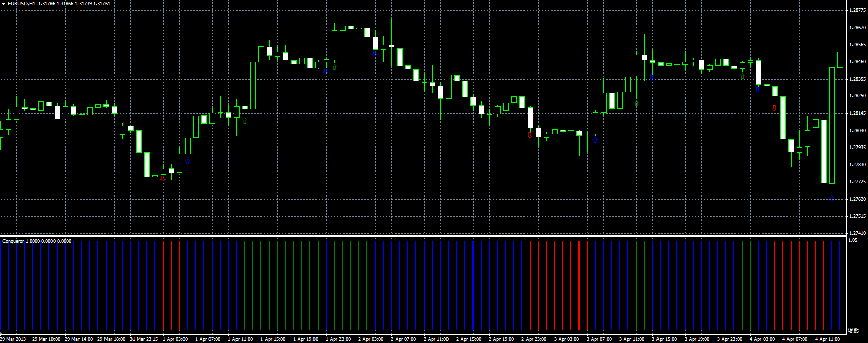Image resolution: width=868 pixels, height=343 pixels.
Task: Click the green up arrow beside the 1 Apr 23:00 blue arrow
Action: pyautogui.click(x=334, y=67)
